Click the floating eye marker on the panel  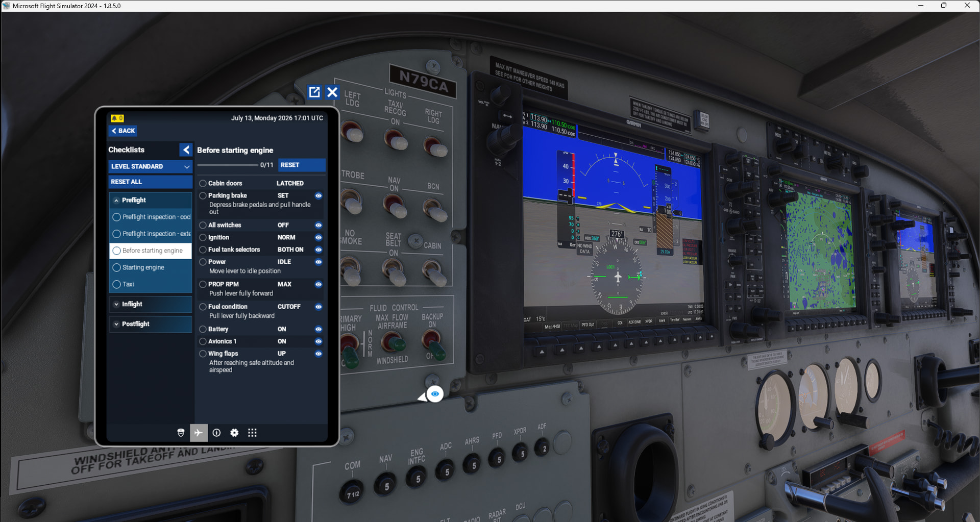tap(435, 394)
